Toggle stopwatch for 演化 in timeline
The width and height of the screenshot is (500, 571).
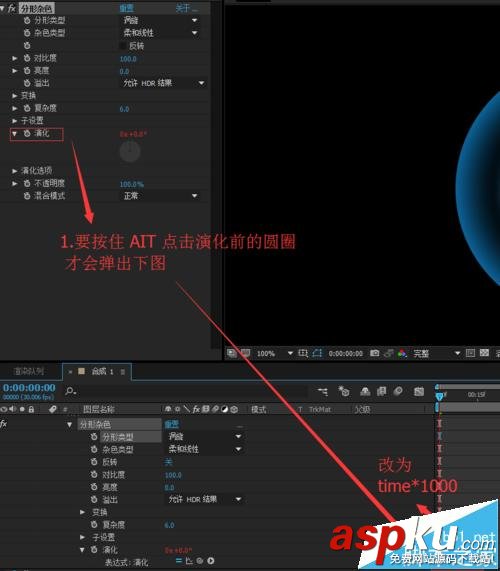tap(94, 550)
